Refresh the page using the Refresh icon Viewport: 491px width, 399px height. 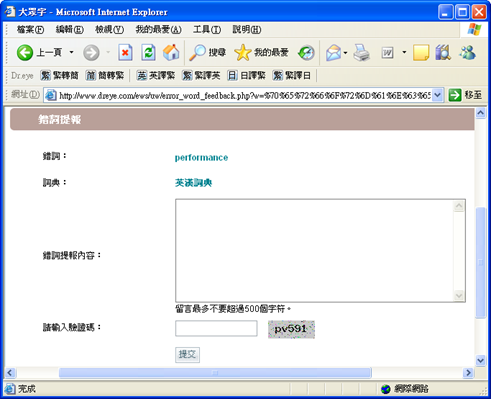(148, 53)
